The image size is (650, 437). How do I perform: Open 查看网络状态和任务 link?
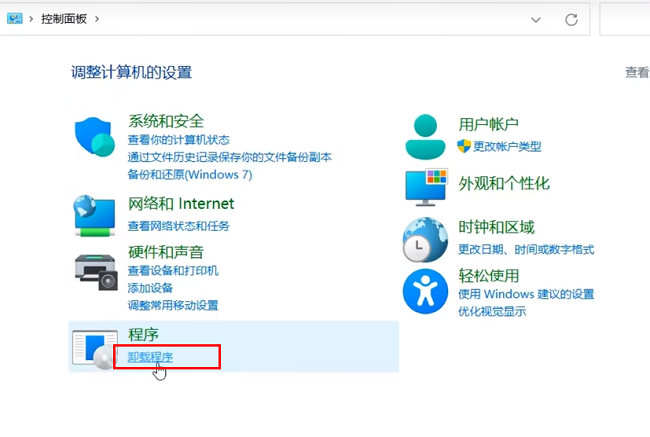click(x=179, y=226)
